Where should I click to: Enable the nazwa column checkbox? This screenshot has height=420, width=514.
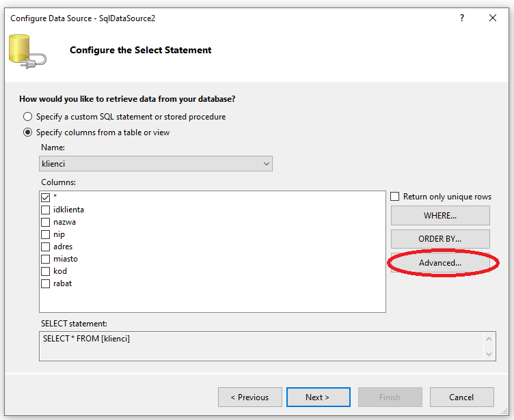(46, 222)
